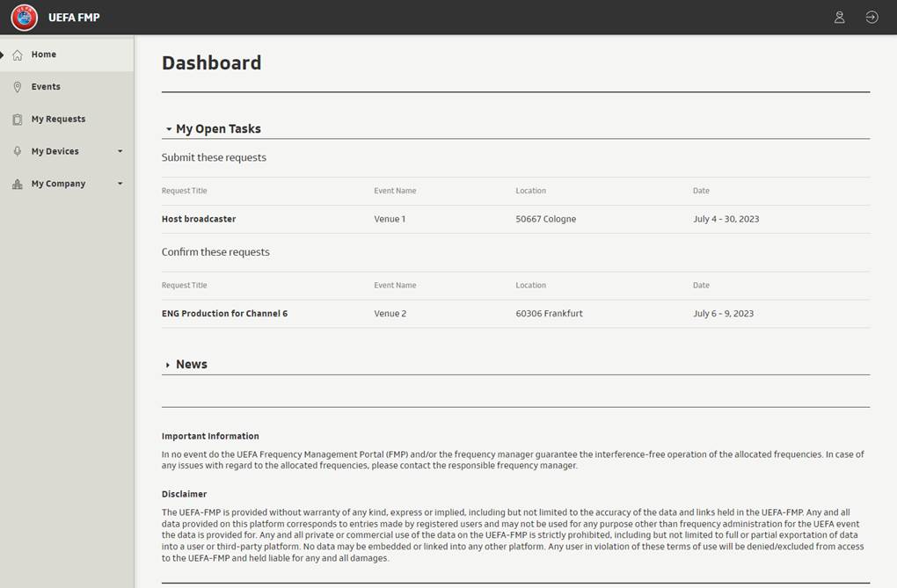Click the Events location pin icon
The height and width of the screenshot is (588, 897).
point(18,87)
